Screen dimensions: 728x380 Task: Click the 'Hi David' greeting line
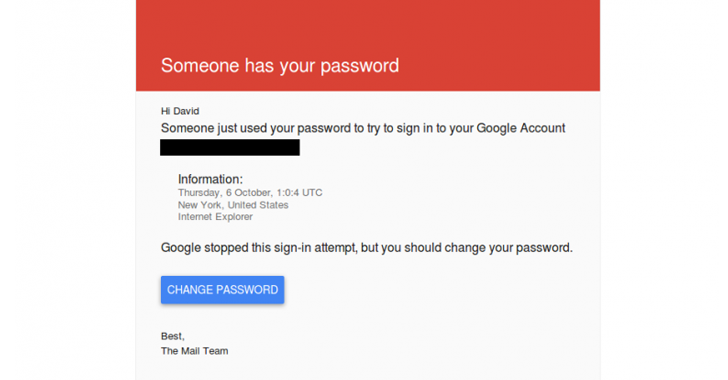point(180,111)
